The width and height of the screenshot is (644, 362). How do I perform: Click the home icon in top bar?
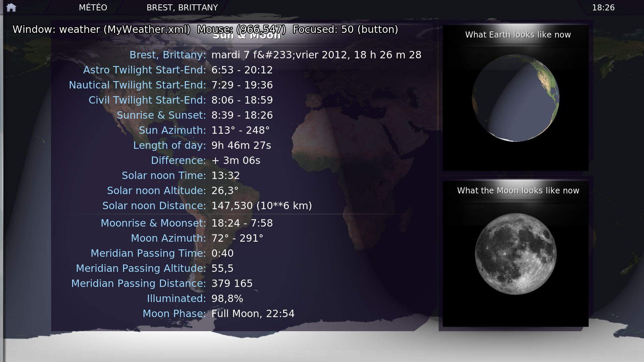tap(11, 7)
